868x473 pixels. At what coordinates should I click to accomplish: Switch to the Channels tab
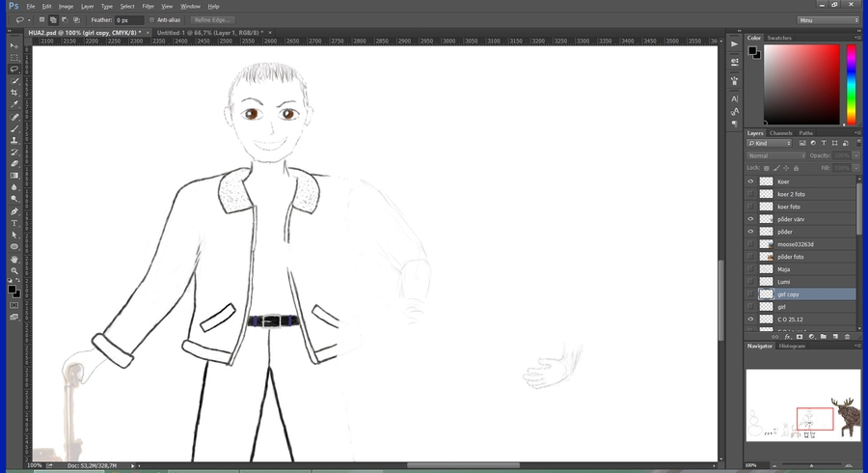tap(780, 133)
